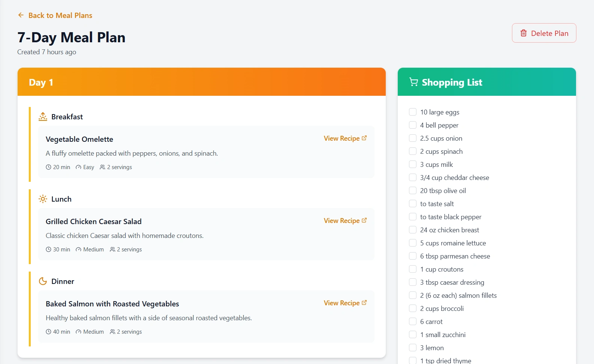
Task: Mark 24 oz chicken breast as bought
Action: pos(413,230)
